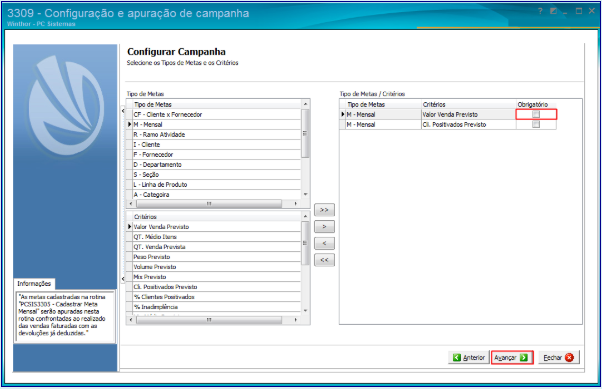This screenshot has width=602, height=389.
Task: Select % Clientes Positivados criterion
Action: tap(217, 296)
